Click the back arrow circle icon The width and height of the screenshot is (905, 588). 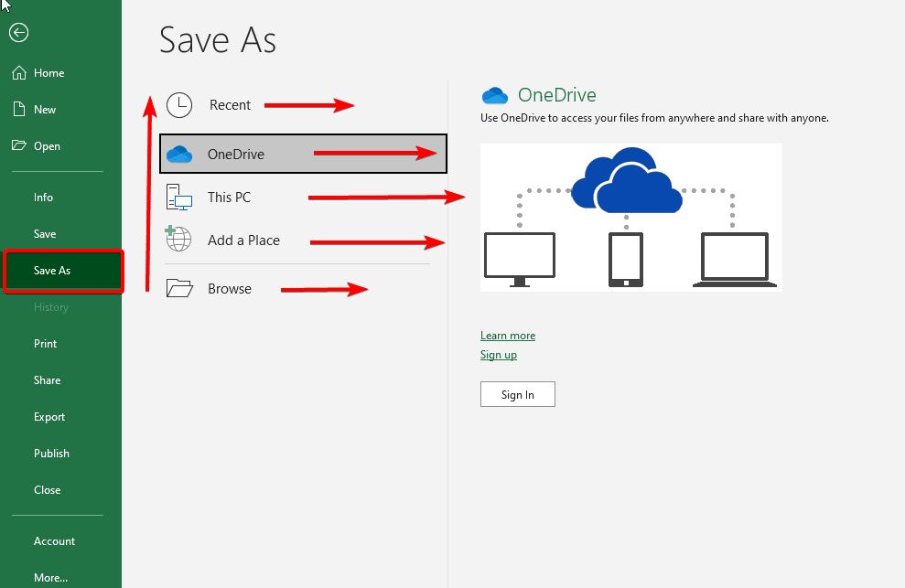[x=18, y=32]
